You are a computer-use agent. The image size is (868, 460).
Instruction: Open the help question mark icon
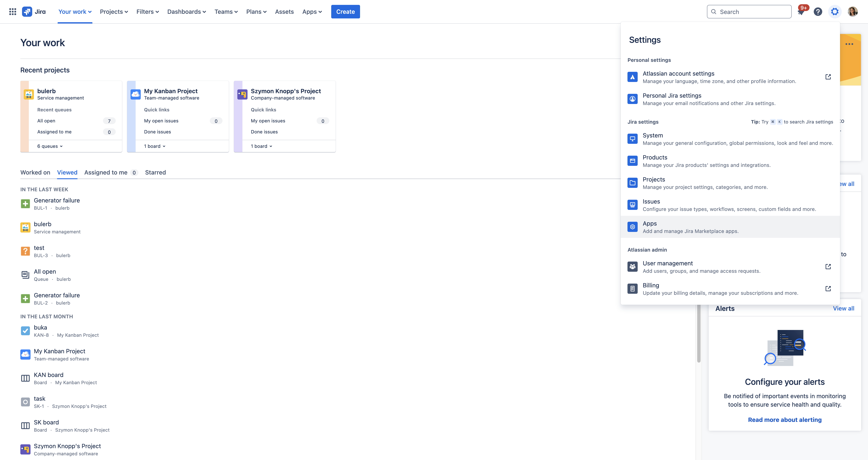point(818,12)
